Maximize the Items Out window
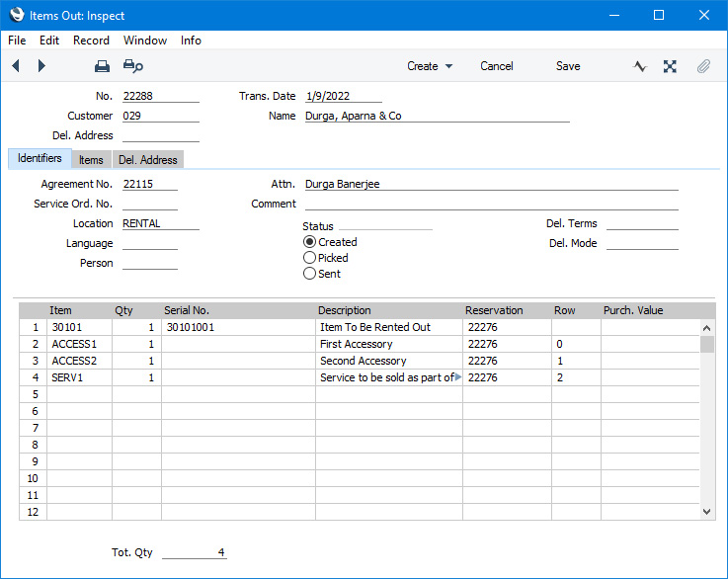728x579 pixels. click(x=658, y=16)
